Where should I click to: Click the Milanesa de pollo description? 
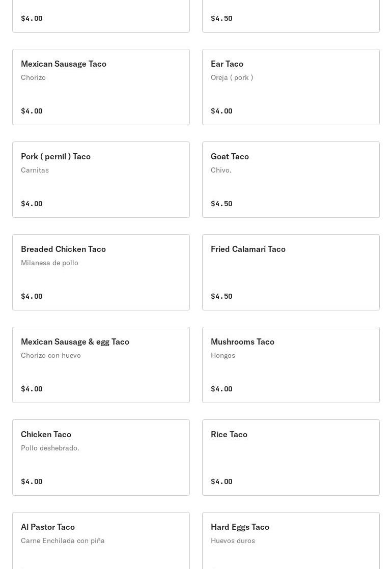[x=49, y=263]
